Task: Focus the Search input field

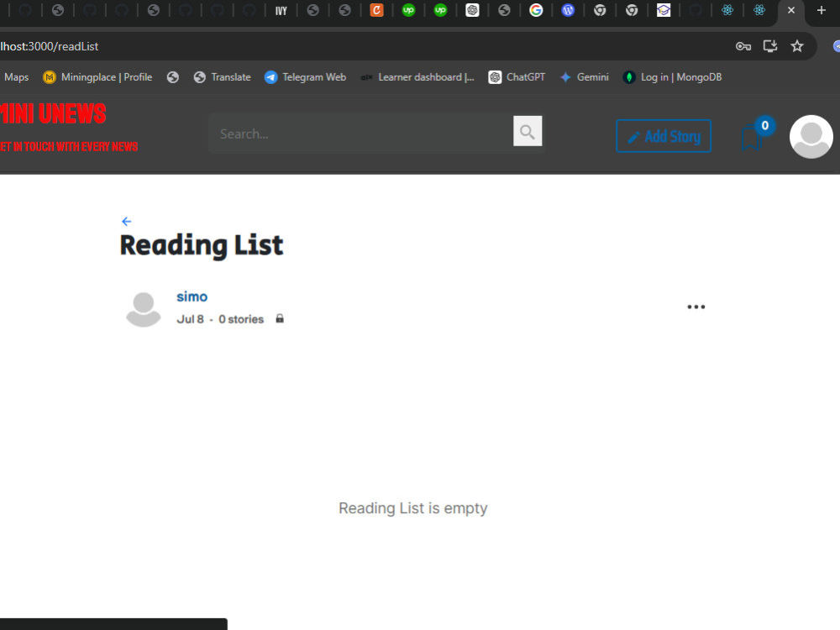Action: [x=361, y=134]
